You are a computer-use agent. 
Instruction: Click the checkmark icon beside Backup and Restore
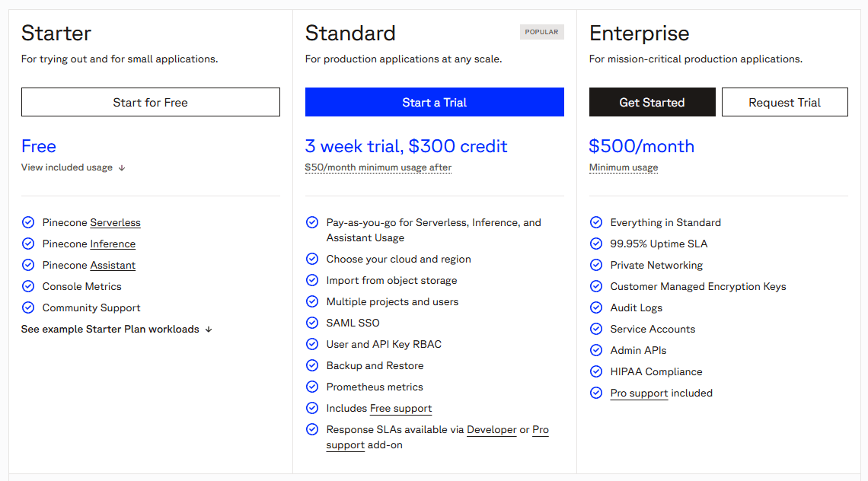tap(312, 365)
